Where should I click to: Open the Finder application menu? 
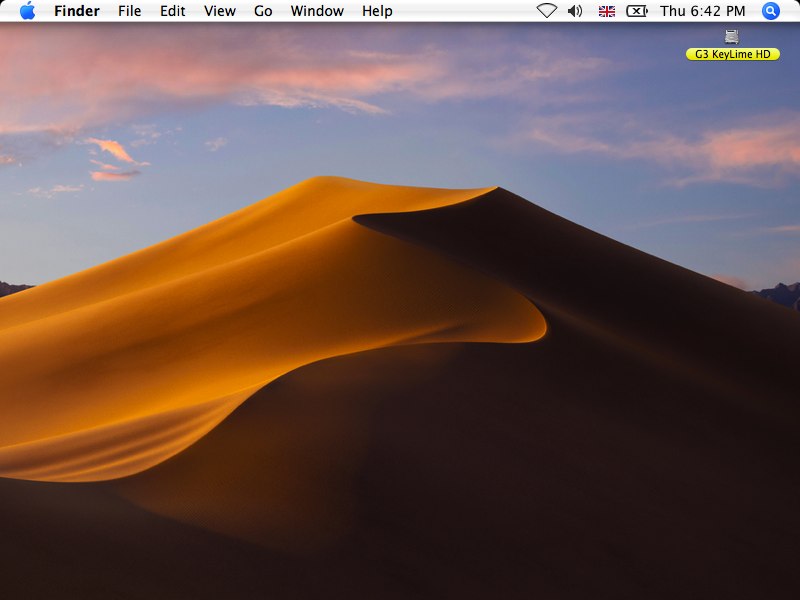[x=77, y=11]
